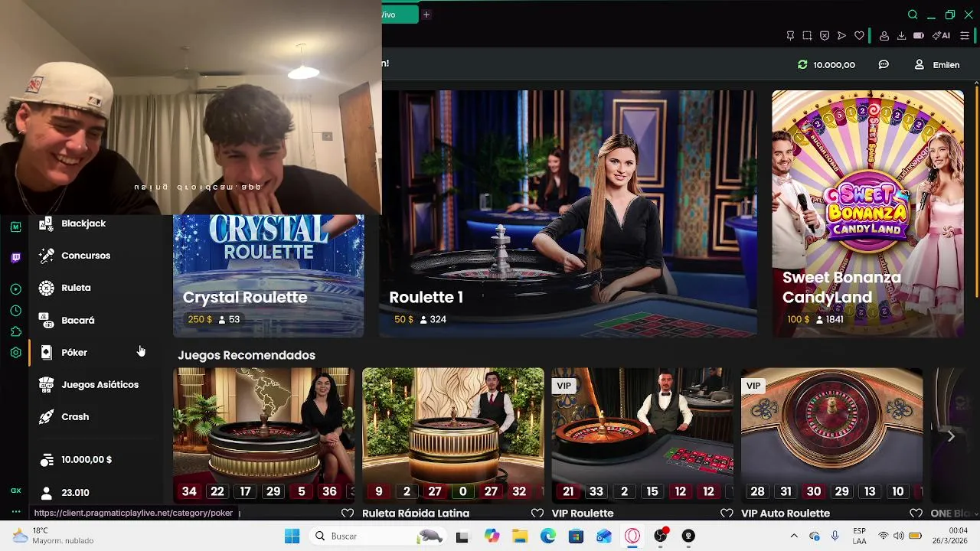The image size is (980, 551).
Task: Open the Ruleta Rápida Latina table
Action: pos(453,435)
